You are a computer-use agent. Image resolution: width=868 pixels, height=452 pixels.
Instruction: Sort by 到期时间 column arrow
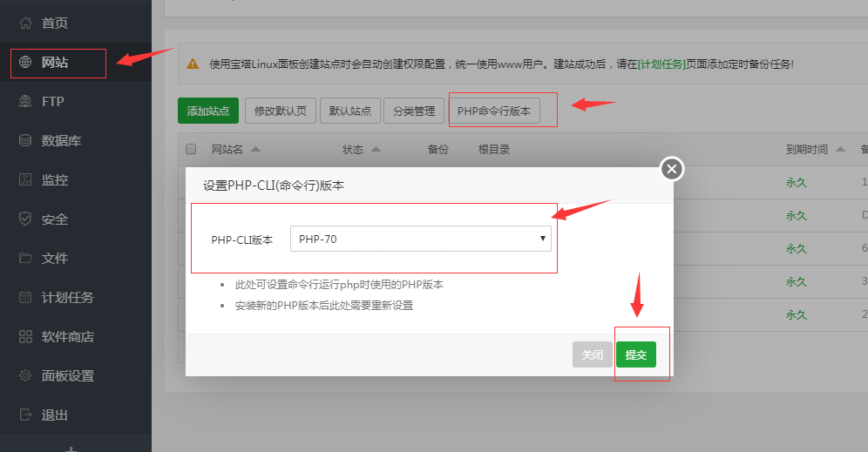840,149
